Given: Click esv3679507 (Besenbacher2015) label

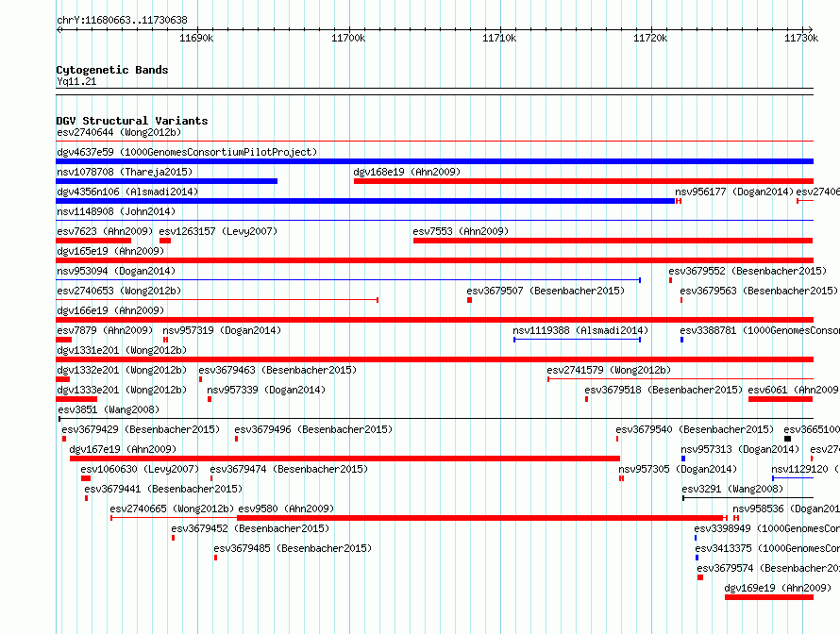Looking at the screenshot, I should click(x=546, y=291).
